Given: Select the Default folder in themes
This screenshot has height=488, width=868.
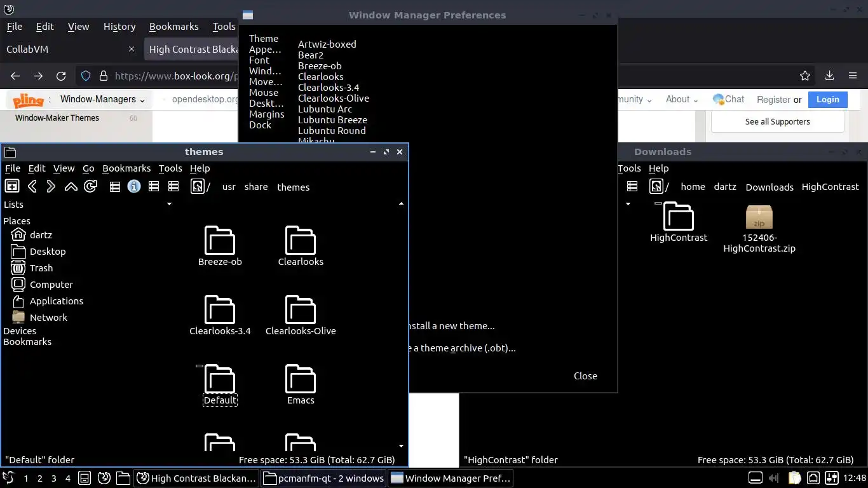Looking at the screenshot, I should pos(220,385).
